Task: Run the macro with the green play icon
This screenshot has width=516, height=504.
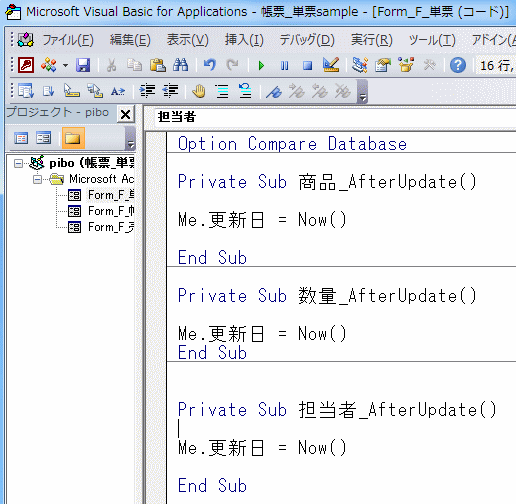Action: 261,65
